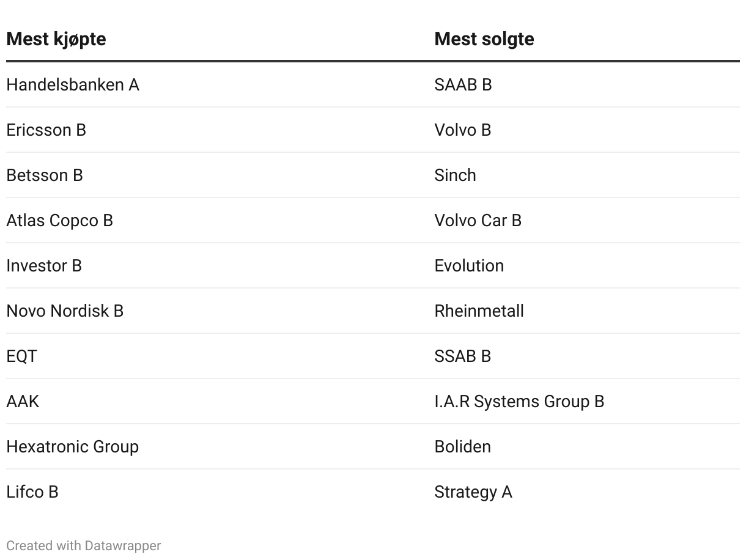Click the Strategy A cell
The image size is (746, 560).
click(473, 492)
